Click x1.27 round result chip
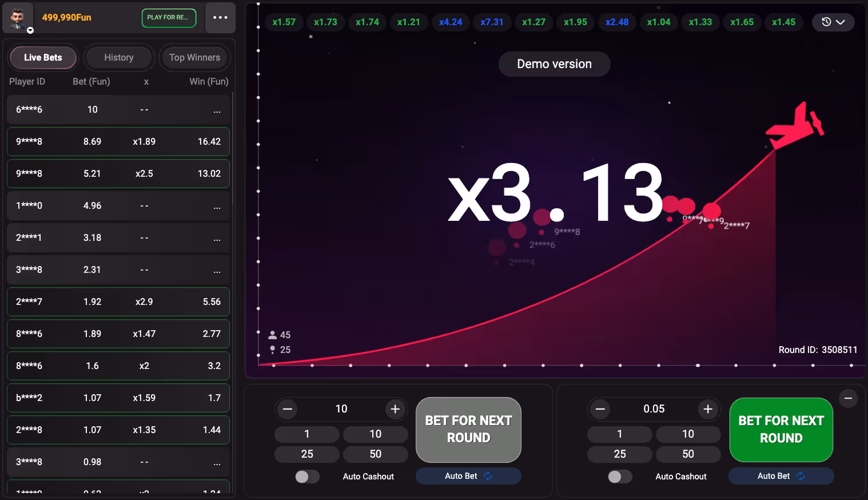The width and height of the screenshot is (868, 500). (x=534, y=22)
